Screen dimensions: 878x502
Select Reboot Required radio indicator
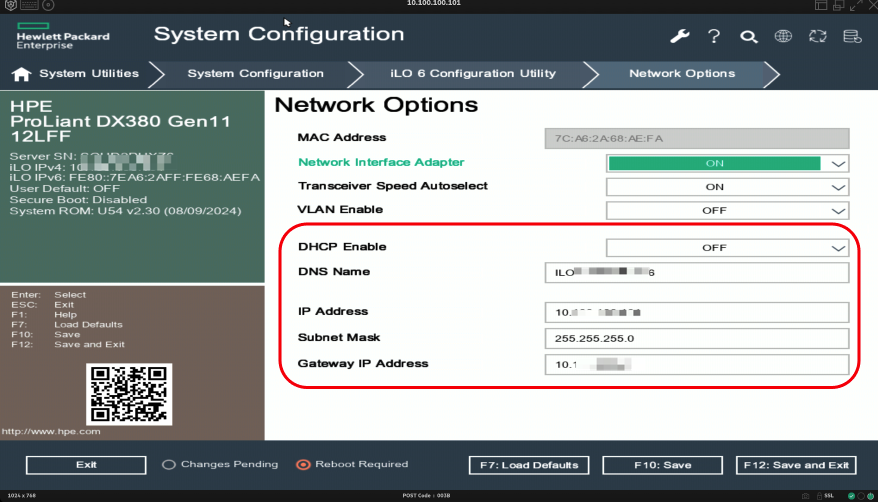(x=303, y=465)
